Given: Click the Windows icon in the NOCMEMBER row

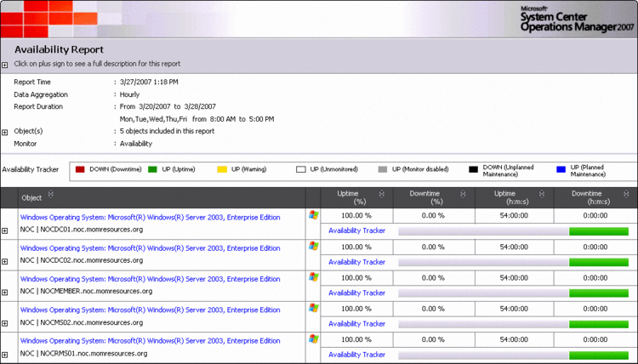Looking at the screenshot, I should [314, 277].
